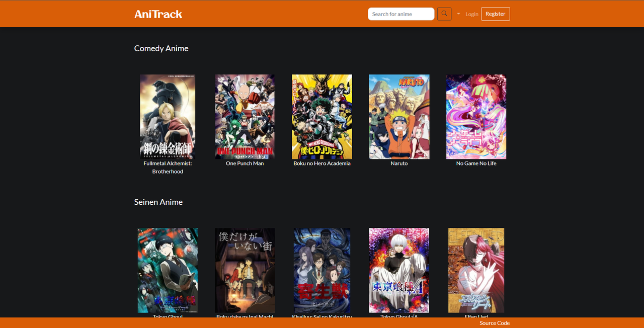Click the Comedy Anime heading

162,48
